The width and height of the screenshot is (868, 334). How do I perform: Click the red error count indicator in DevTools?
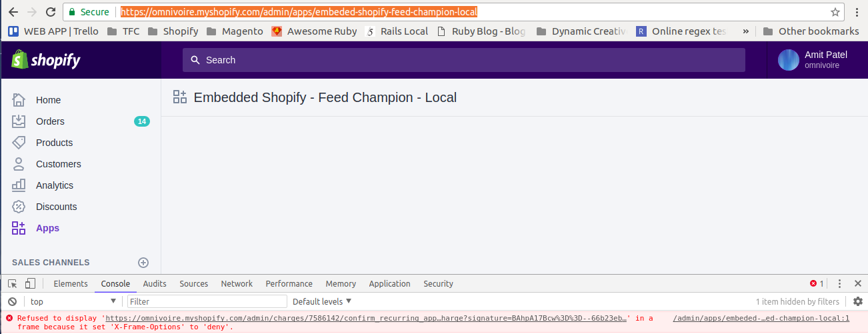pyautogui.click(x=817, y=283)
